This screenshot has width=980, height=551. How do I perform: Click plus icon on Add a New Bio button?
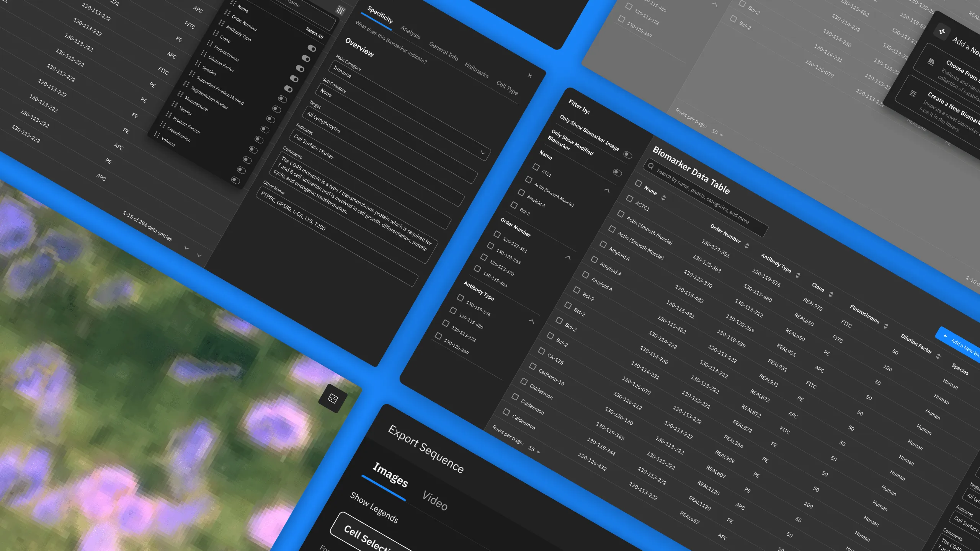tap(945, 336)
